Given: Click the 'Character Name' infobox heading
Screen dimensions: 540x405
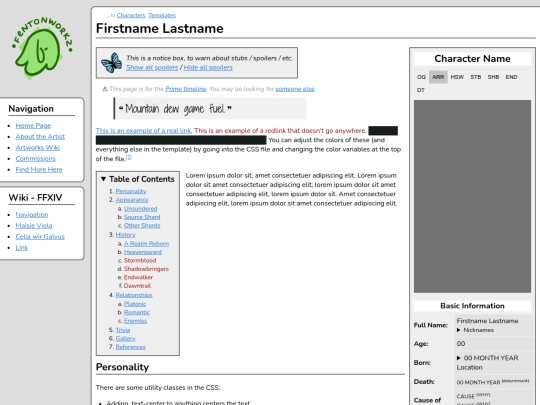Looking at the screenshot, I should click(472, 59).
